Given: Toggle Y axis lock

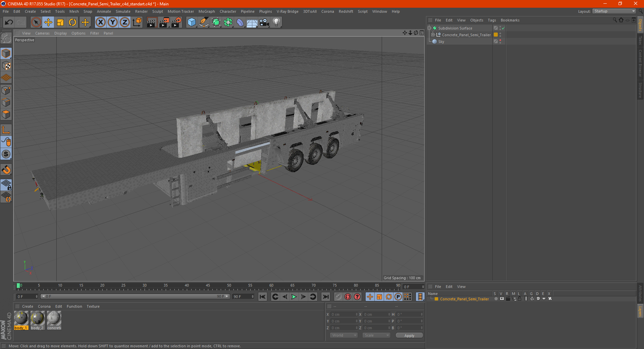Looking at the screenshot, I should 113,22.
